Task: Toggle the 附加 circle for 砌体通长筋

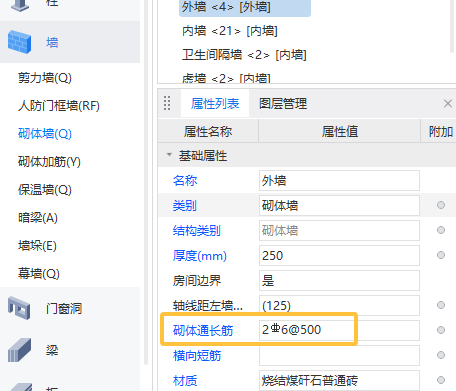Action: pyautogui.click(x=441, y=330)
